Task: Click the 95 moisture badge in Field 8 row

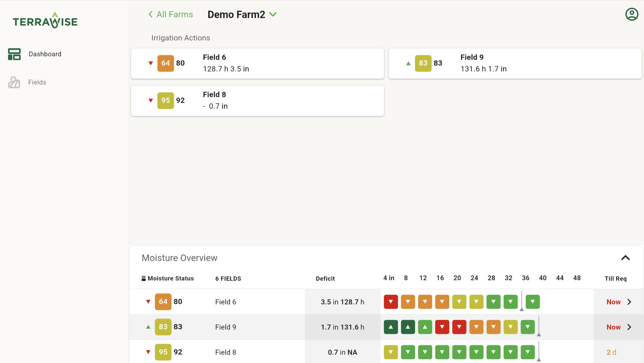Action: point(163,352)
